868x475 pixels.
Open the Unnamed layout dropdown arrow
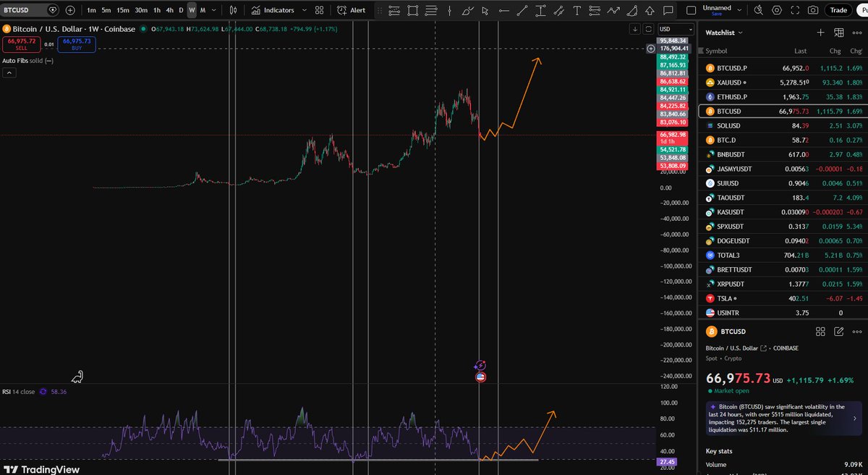[738, 9]
